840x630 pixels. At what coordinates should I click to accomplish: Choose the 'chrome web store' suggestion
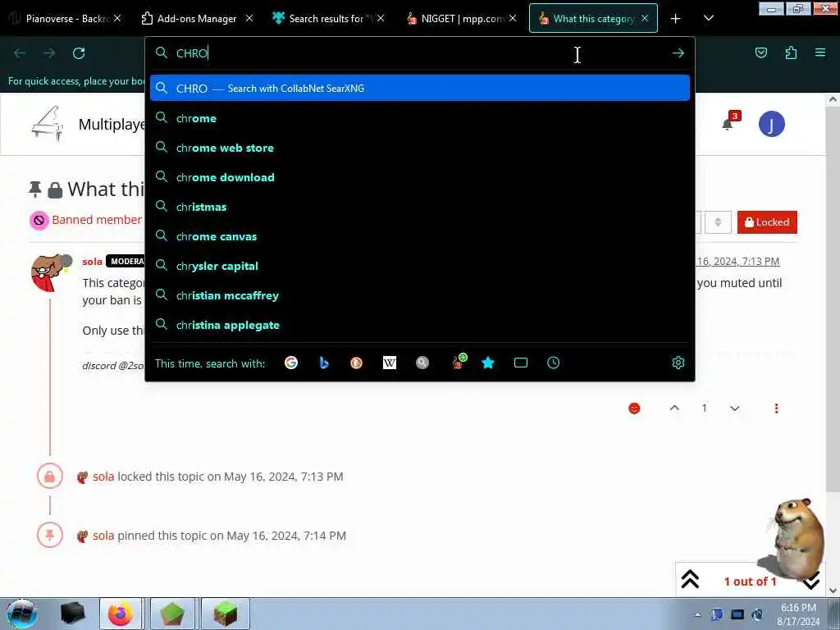[x=420, y=148]
